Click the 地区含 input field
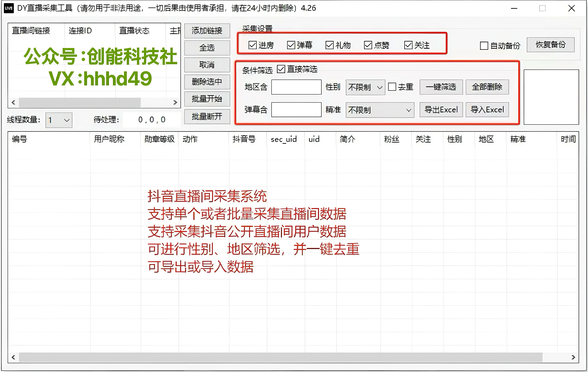 coord(296,87)
